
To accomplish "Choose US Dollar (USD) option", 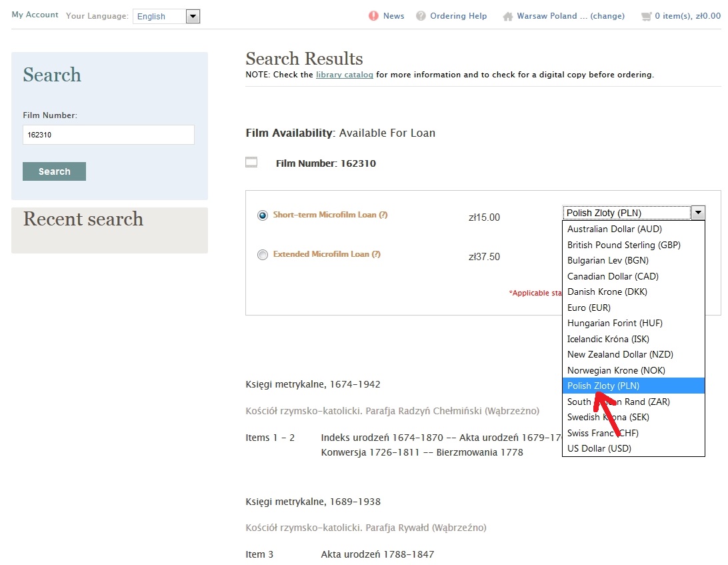I will coord(599,448).
